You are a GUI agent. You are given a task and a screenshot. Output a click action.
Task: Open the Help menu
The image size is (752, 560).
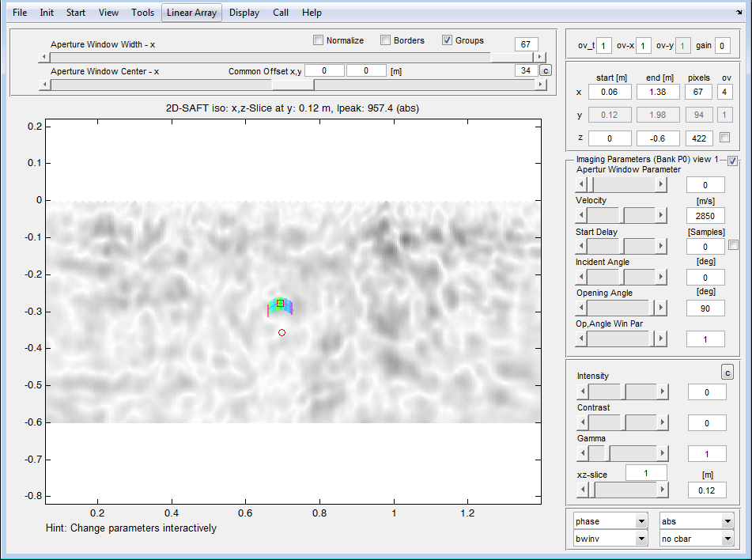(x=312, y=13)
